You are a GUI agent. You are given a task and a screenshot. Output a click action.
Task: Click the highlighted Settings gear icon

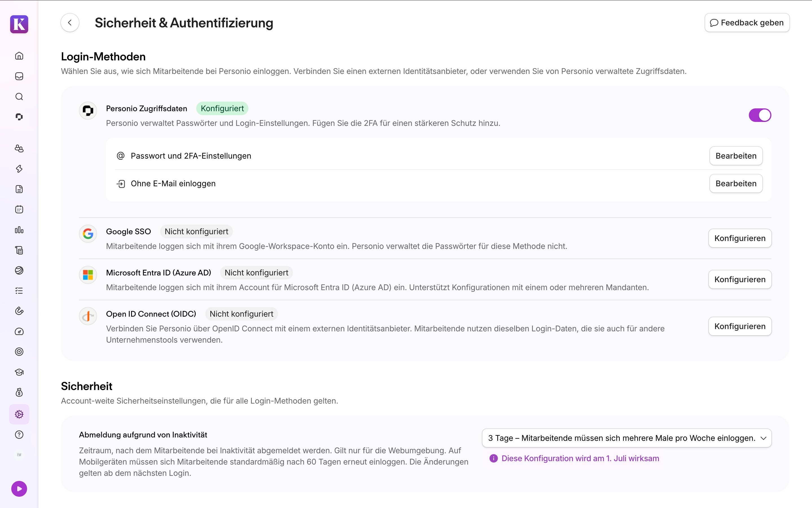tap(19, 414)
